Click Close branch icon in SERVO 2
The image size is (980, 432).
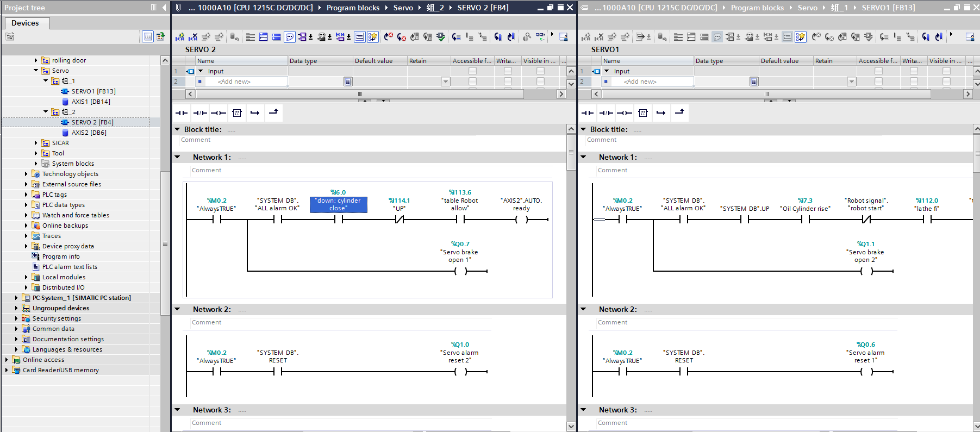(273, 113)
